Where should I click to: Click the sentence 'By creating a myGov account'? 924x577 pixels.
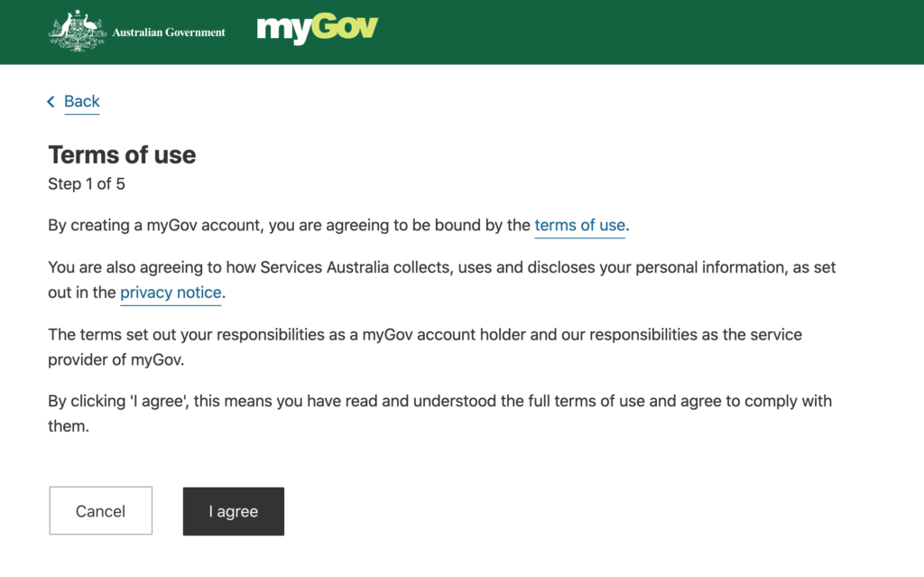point(339,226)
